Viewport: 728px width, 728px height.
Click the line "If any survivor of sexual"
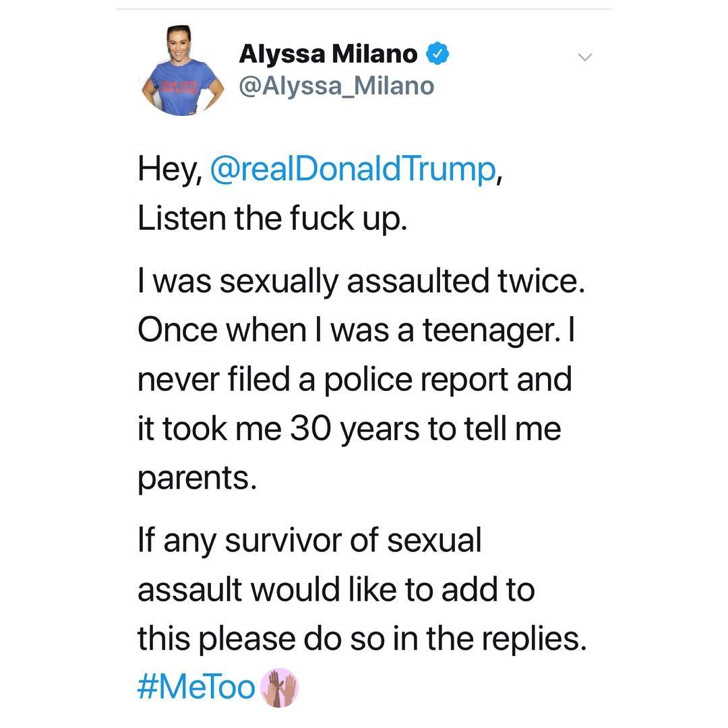(309, 540)
